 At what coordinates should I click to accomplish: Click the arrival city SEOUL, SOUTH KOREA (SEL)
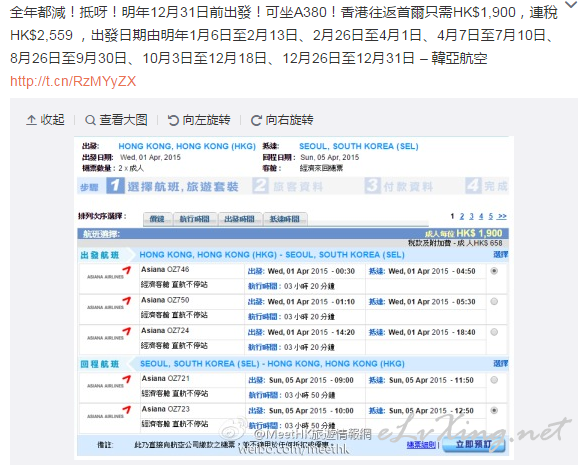[359, 146]
